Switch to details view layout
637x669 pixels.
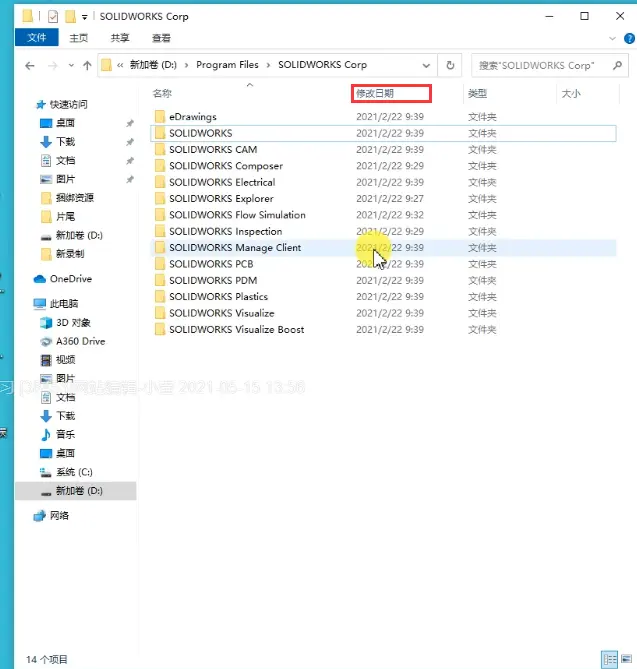609,658
